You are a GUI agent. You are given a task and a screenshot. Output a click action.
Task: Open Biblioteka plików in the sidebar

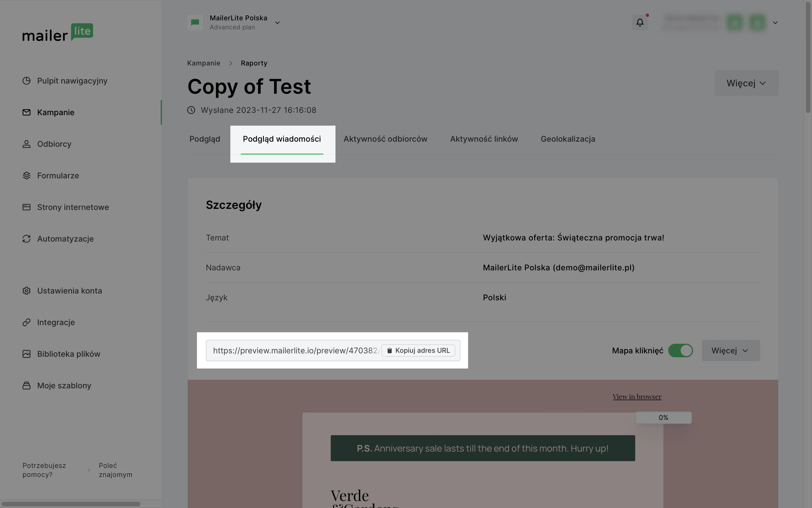click(x=69, y=354)
